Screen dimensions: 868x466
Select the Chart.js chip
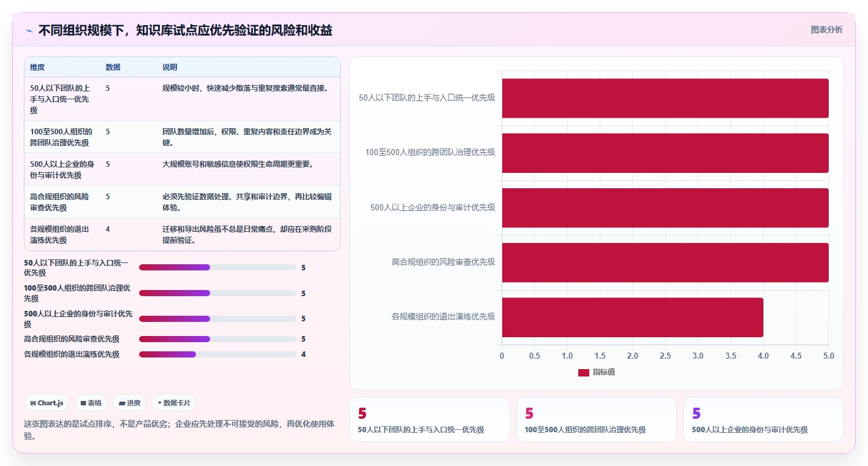[47, 403]
